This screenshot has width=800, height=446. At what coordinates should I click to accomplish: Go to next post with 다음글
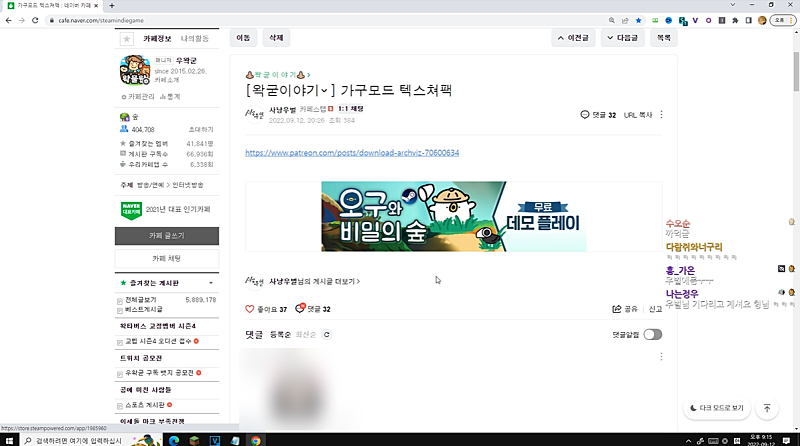point(622,38)
